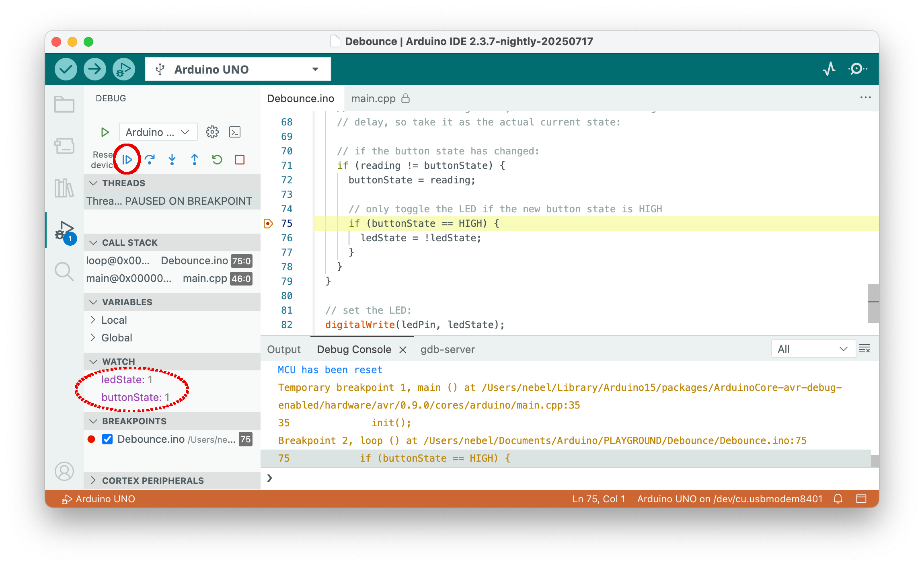Click the Continue debug button
Image resolution: width=924 pixels, height=567 pixels.
tap(127, 160)
